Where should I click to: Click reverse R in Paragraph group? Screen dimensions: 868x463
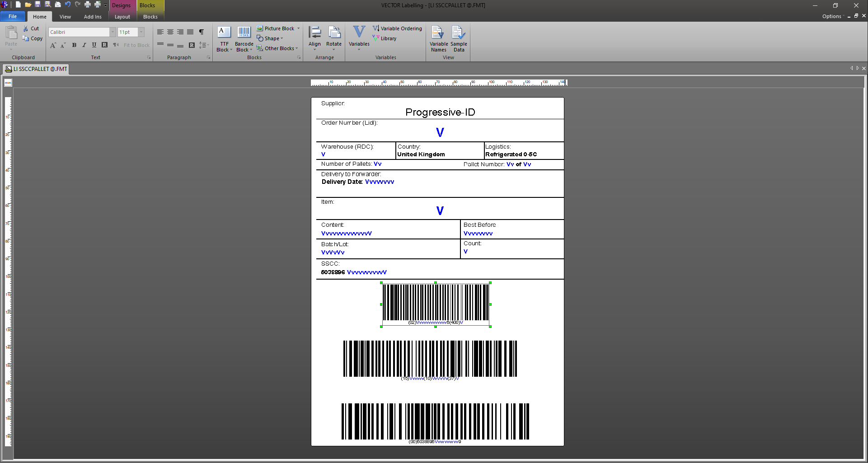192,45
